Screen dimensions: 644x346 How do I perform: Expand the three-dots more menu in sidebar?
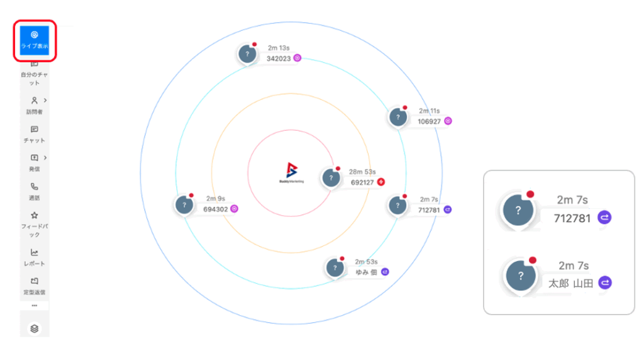[34, 305]
